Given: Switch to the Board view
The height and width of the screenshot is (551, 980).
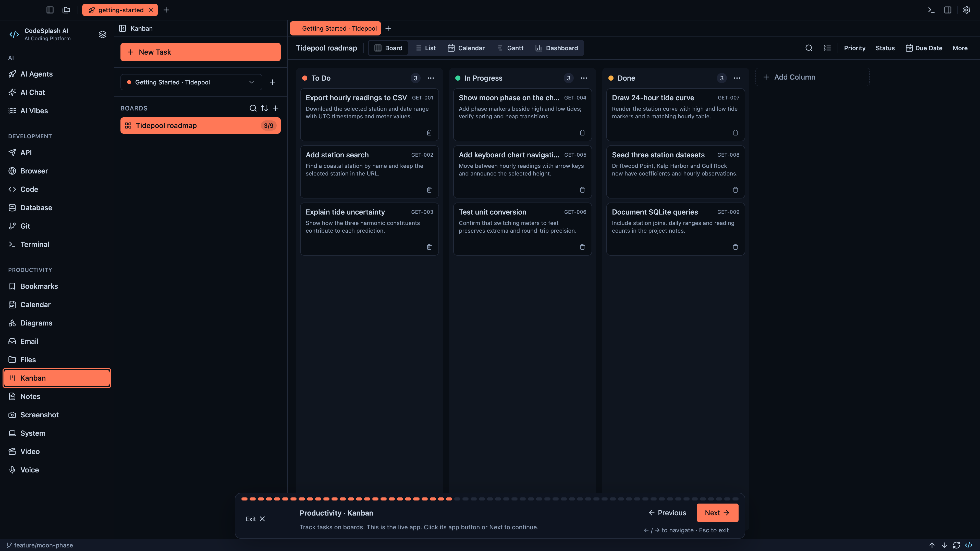Looking at the screenshot, I should pyautogui.click(x=388, y=48).
